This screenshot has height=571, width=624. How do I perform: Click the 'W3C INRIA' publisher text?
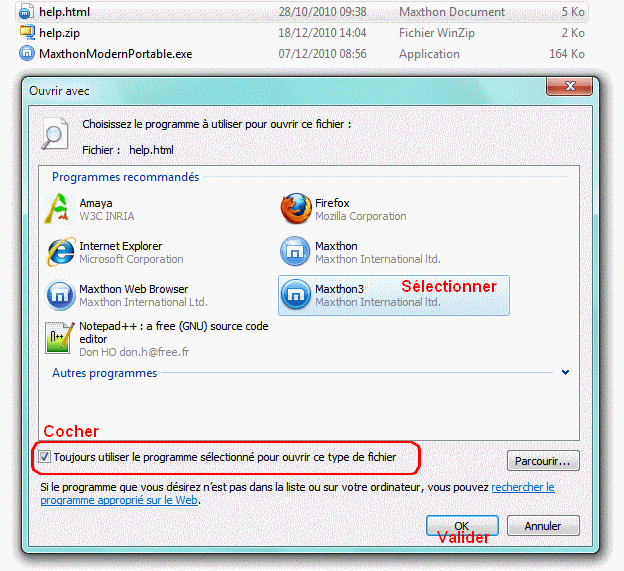click(x=107, y=216)
